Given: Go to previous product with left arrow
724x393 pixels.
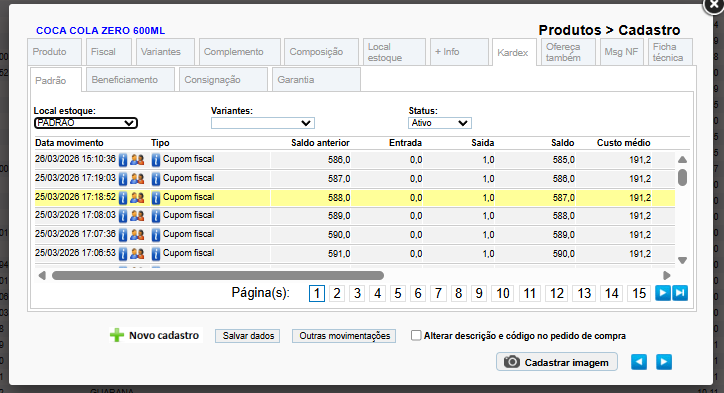Looking at the screenshot, I should (639, 362).
